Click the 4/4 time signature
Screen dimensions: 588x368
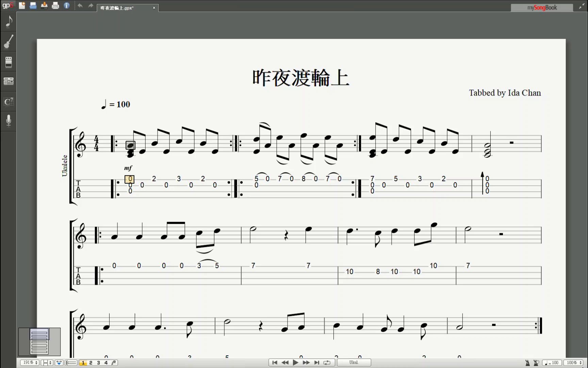(x=96, y=143)
